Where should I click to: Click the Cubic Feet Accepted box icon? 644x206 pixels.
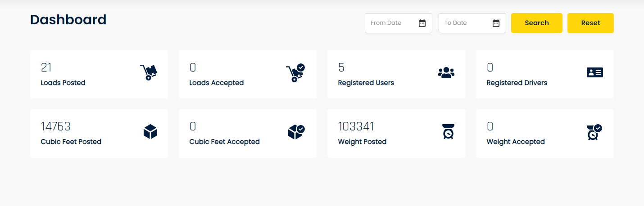(296, 132)
